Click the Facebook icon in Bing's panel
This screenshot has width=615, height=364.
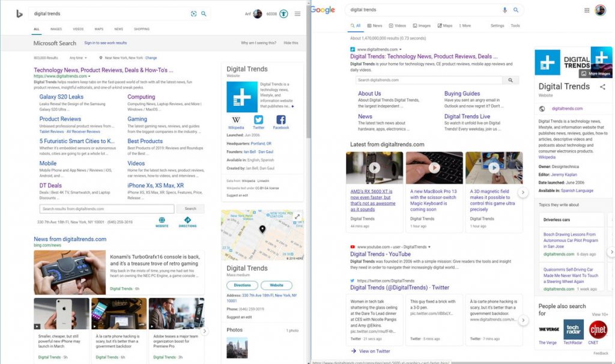[280, 120]
